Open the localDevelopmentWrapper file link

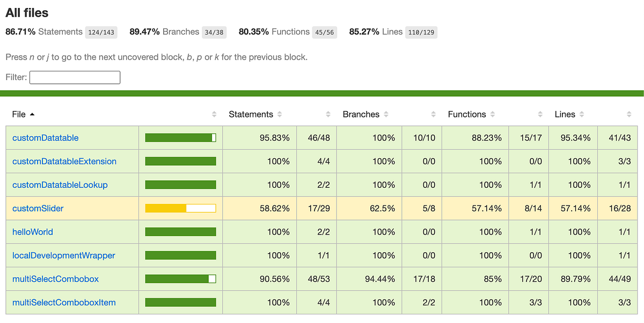pyautogui.click(x=64, y=256)
